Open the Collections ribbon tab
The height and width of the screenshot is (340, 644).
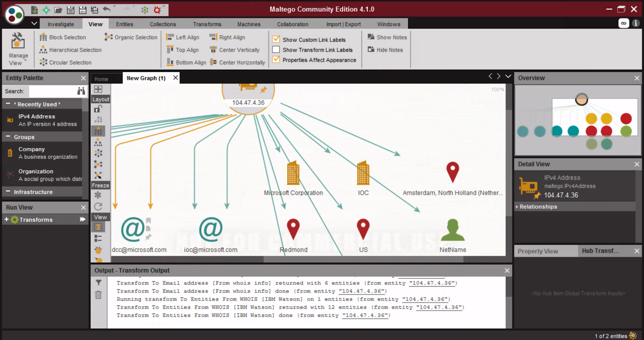click(x=163, y=24)
